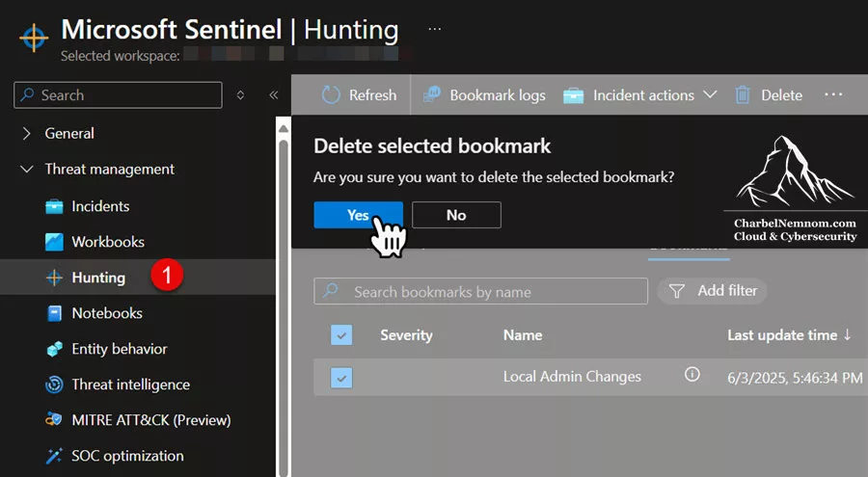This screenshot has height=477, width=868.
Task: Open SOC optimization
Action: coord(127,456)
